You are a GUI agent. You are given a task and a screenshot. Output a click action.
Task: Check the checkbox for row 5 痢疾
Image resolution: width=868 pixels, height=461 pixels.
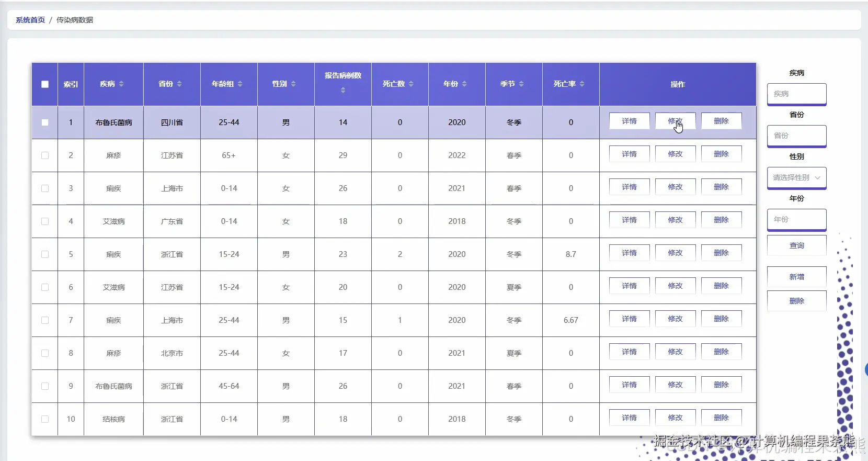click(x=45, y=254)
